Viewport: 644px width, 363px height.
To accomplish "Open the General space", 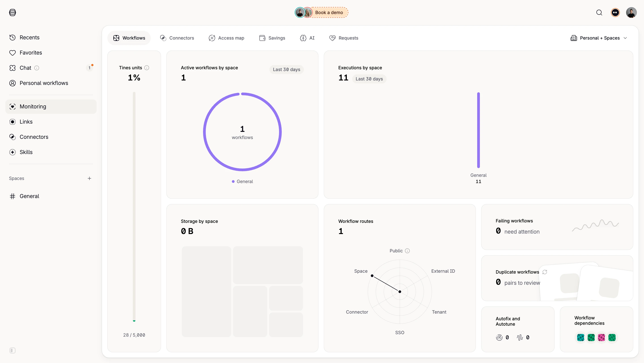I will [51, 196].
